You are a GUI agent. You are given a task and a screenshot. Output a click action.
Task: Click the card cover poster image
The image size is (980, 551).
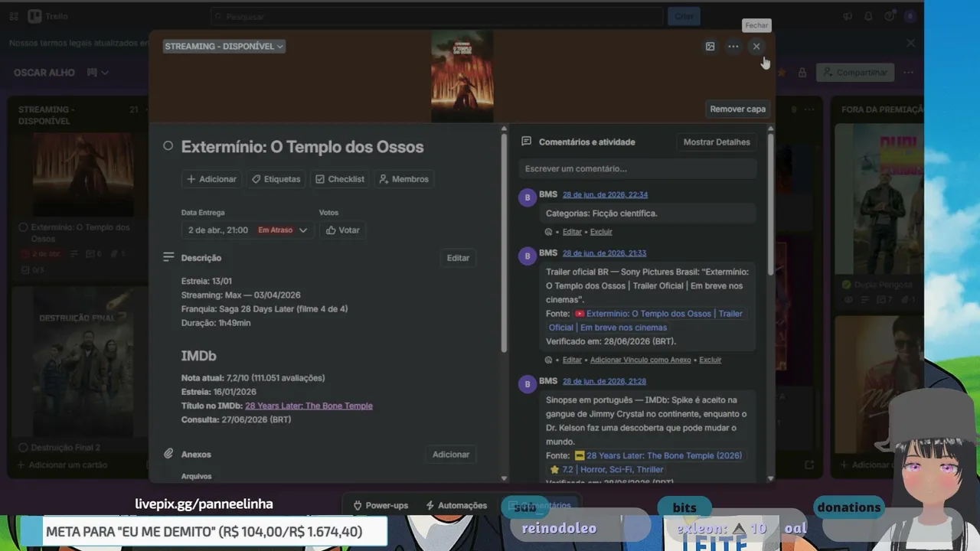coord(462,77)
